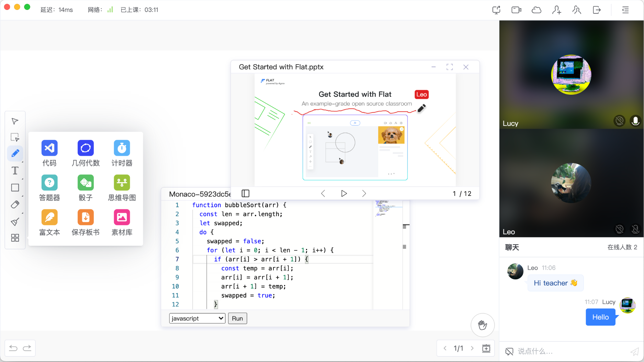The width and height of the screenshot is (644, 362).
Task: Toggle the slide preview sidebar in pptx window
Action: pyautogui.click(x=245, y=194)
